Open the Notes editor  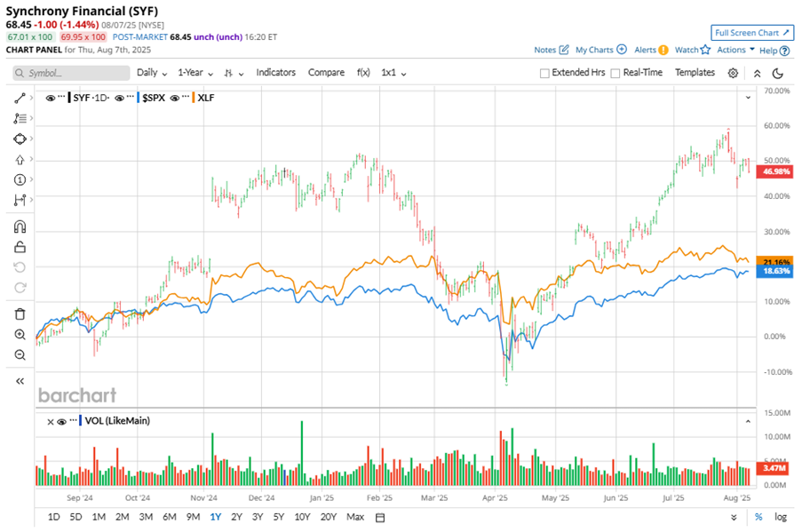point(552,50)
